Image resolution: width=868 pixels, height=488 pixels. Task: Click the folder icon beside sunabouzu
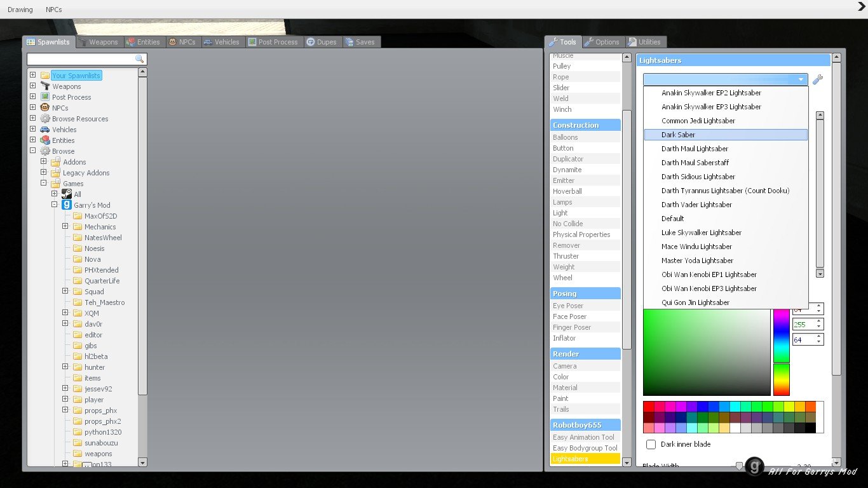[78, 442]
